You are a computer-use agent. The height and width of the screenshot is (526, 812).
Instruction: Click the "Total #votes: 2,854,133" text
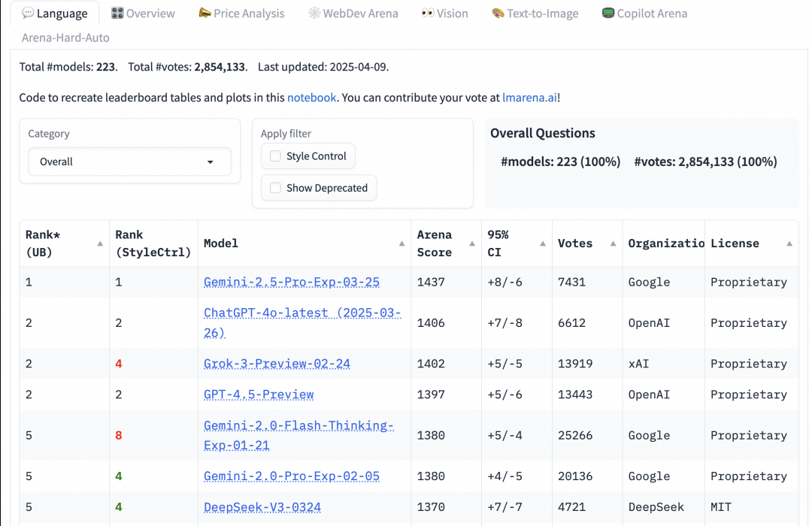187,67
